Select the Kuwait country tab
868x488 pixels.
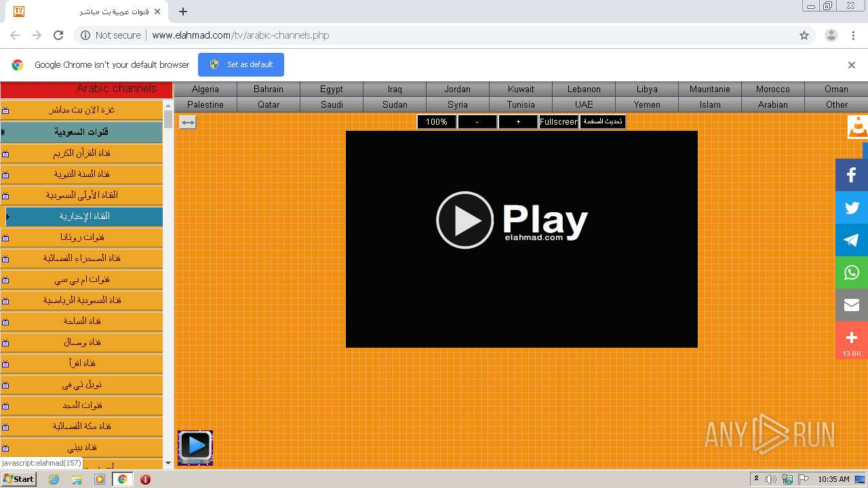pyautogui.click(x=521, y=89)
